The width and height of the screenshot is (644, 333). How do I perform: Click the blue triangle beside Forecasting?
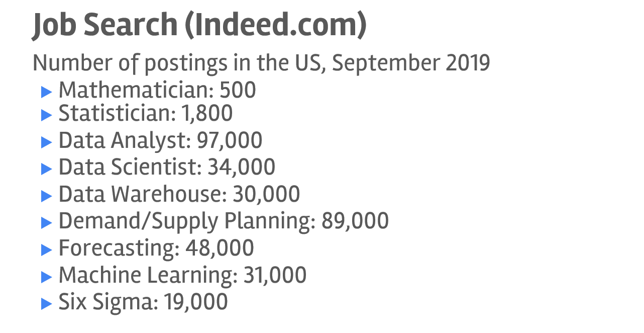(x=47, y=249)
